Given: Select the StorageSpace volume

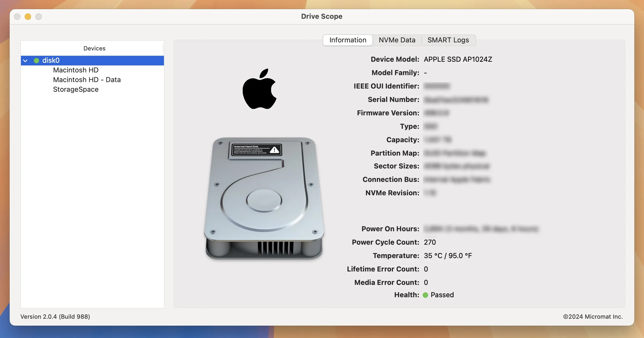Looking at the screenshot, I should (76, 89).
